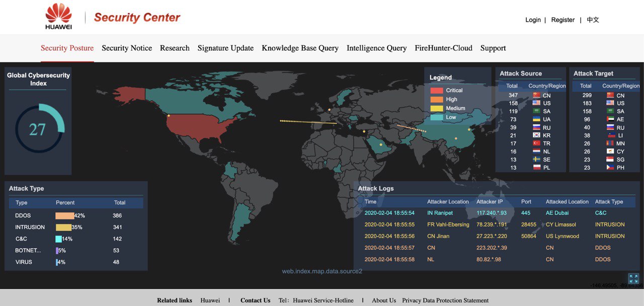Go to the Research tab
Screen dimensions: 644x306
[175, 48]
